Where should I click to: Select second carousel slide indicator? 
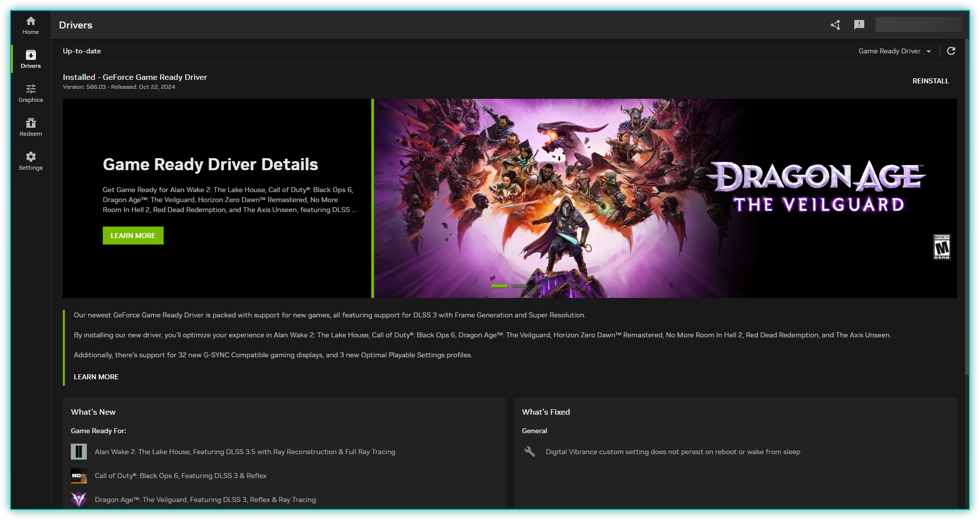point(519,286)
